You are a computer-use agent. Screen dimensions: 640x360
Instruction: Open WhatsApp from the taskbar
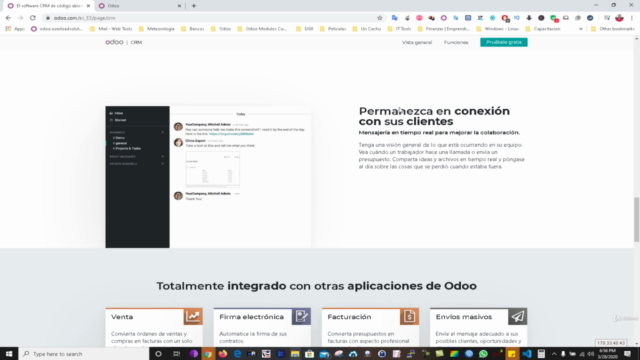point(483,354)
